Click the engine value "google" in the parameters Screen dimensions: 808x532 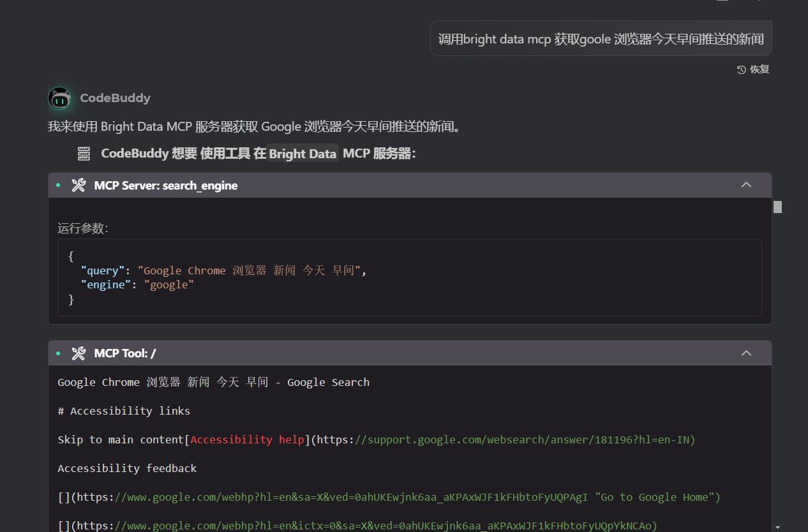coord(169,284)
